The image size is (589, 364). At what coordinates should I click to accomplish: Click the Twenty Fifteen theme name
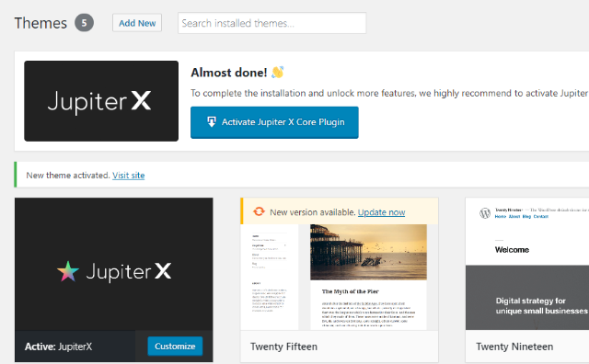(x=283, y=347)
